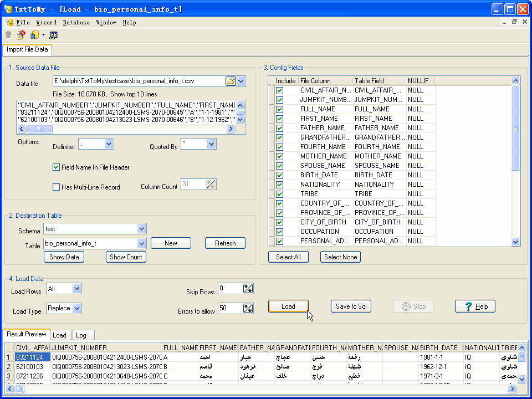Screen dimensions: 532x399
Task: Click Select All fields button
Action: [x=288, y=257]
